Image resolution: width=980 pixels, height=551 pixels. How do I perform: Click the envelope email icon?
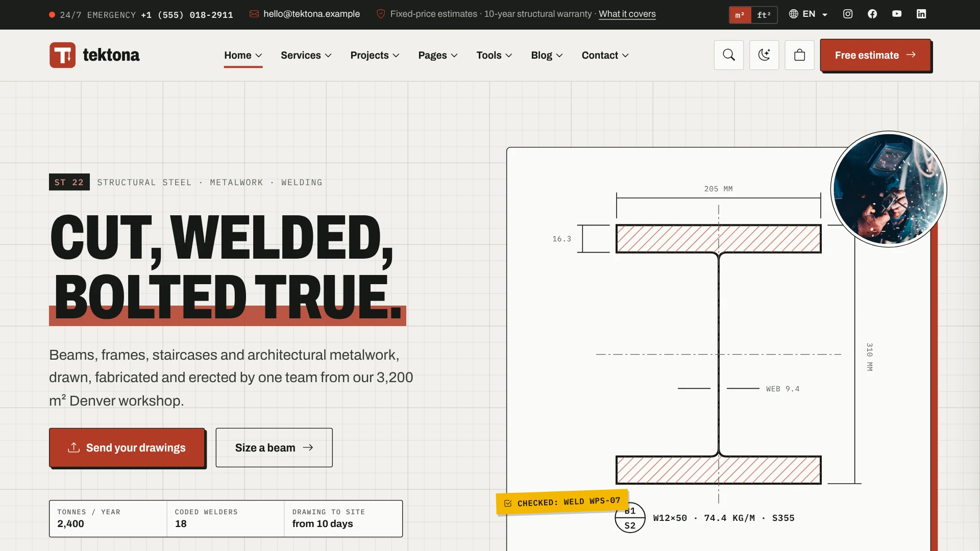tap(254, 14)
